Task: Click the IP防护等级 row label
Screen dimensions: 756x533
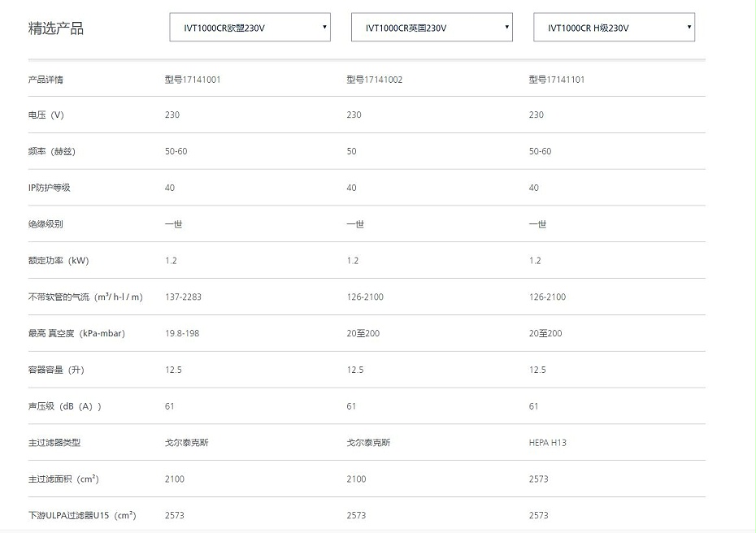Action: (49, 188)
